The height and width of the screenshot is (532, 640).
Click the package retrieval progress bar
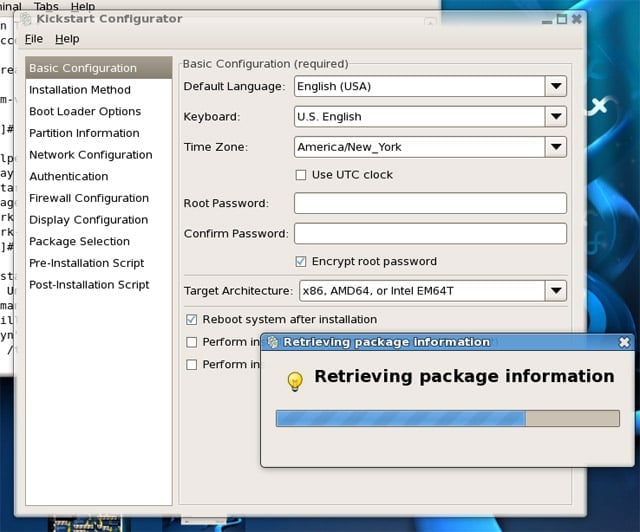point(448,418)
